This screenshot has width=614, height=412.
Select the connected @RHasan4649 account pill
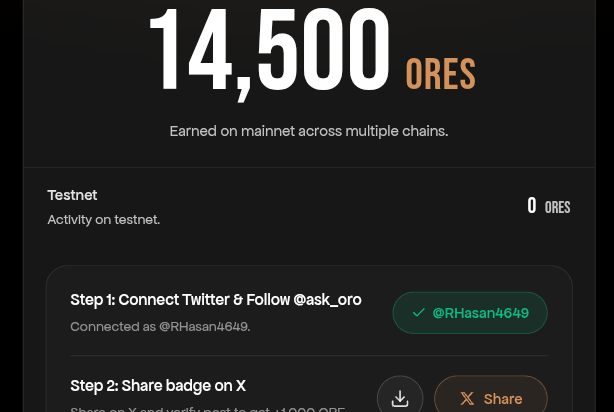(x=470, y=313)
